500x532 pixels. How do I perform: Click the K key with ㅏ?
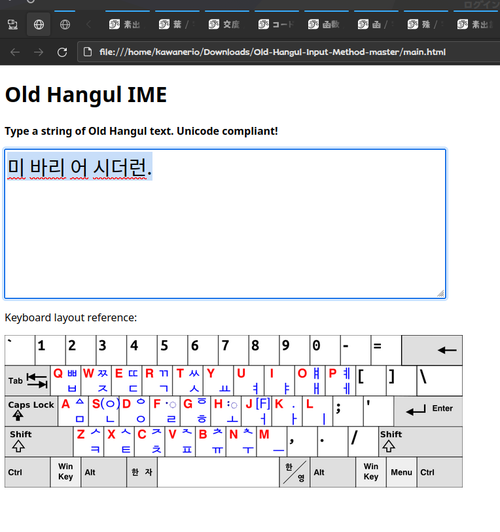287,411
